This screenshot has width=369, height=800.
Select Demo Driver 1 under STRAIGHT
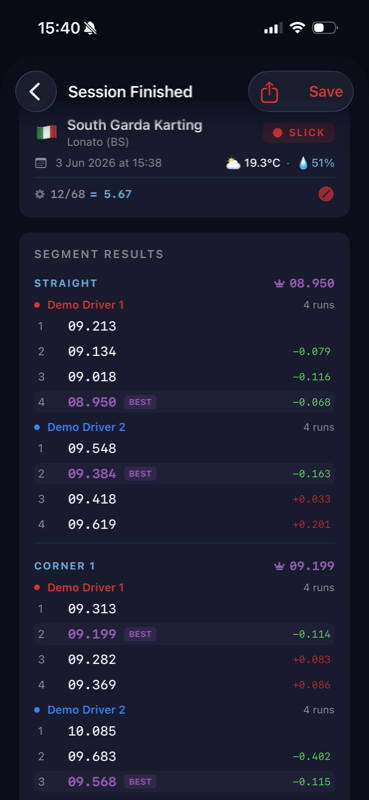pos(86,305)
